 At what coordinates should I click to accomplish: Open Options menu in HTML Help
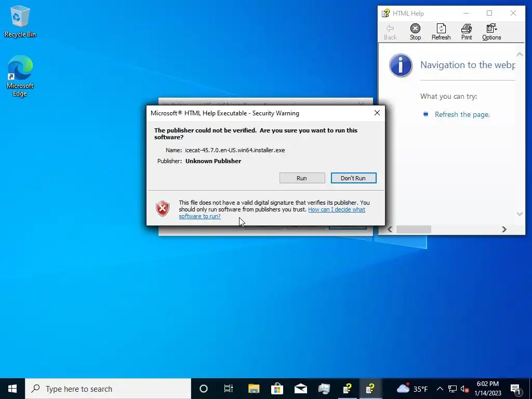[491, 32]
